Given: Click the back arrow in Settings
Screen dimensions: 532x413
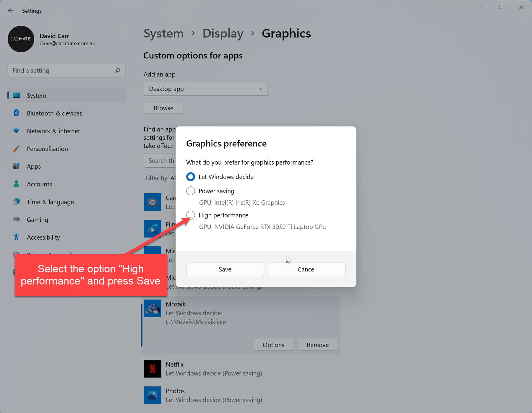Looking at the screenshot, I should [x=11, y=11].
